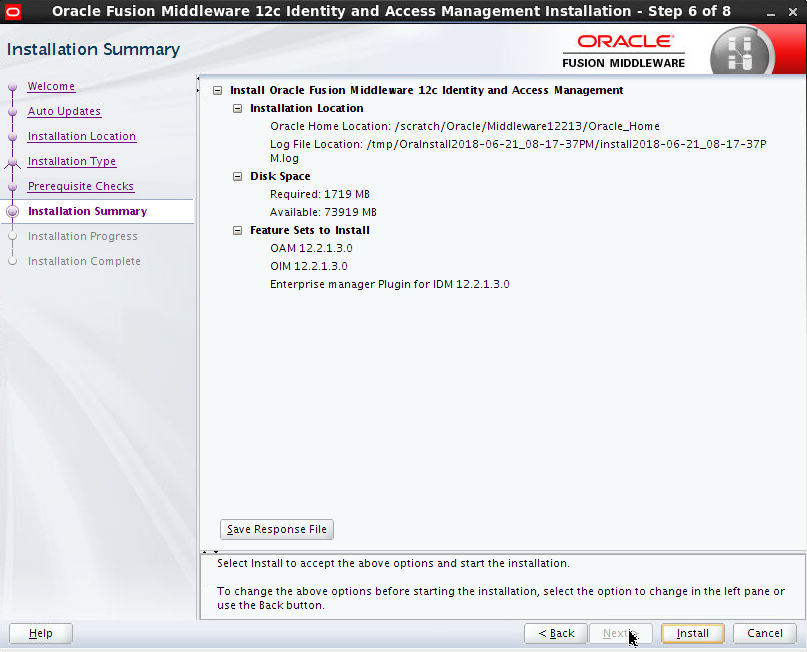807x652 pixels.
Task: Click the Prerequisite Checks step bullet icon
Action: point(13,187)
